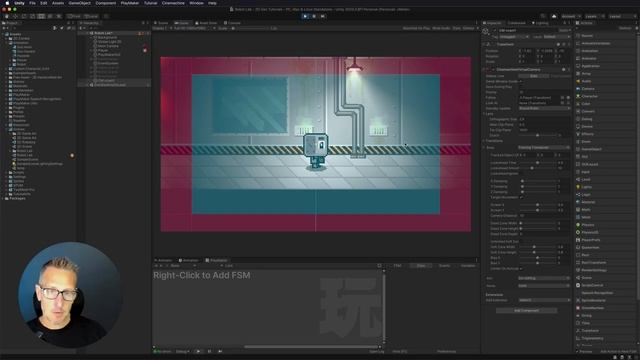Select the Player object in Hierarchy
Viewport: 640px width, 360px height.
coord(103,50)
